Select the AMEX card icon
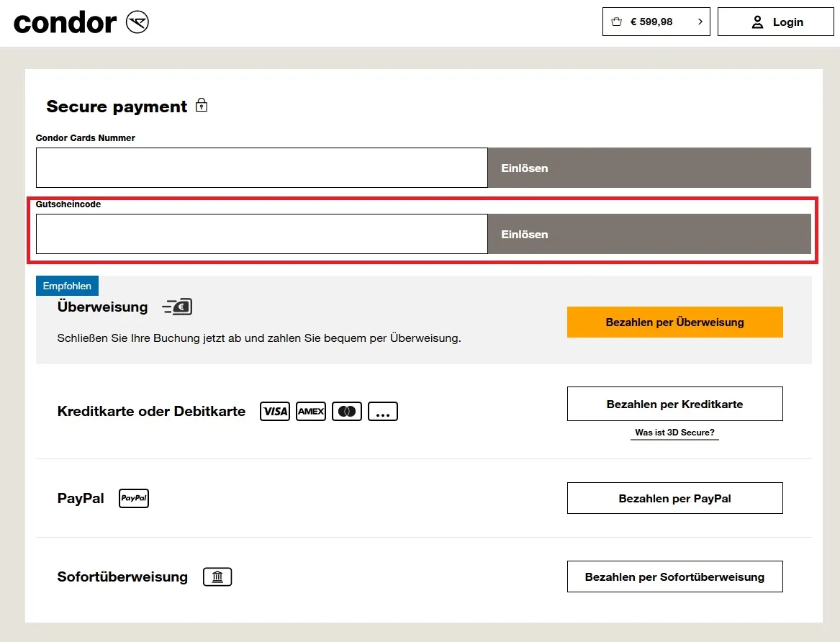This screenshot has height=642, width=840. (x=310, y=411)
